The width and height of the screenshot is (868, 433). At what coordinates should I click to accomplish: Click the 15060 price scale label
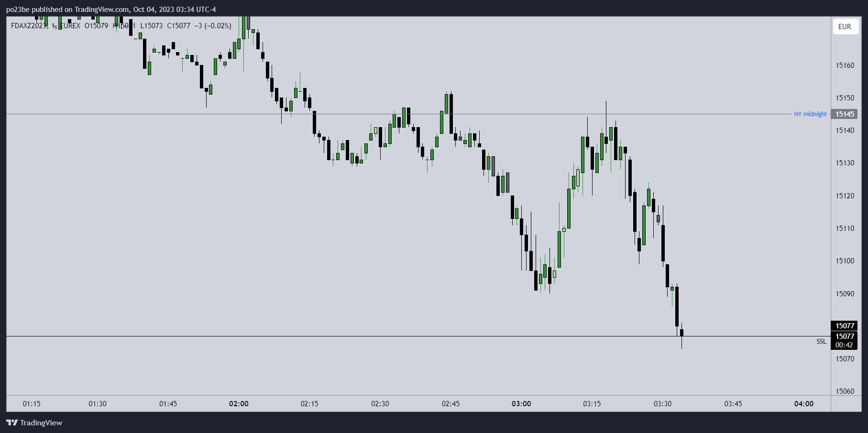[x=845, y=391]
